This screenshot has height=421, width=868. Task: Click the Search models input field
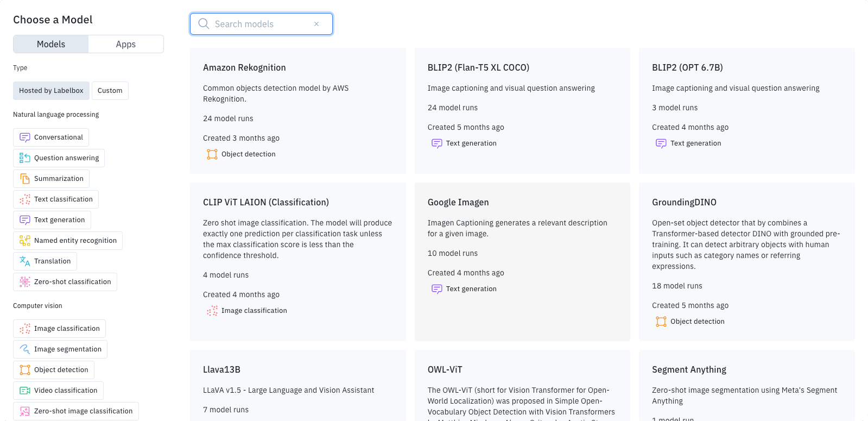(261, 24)
